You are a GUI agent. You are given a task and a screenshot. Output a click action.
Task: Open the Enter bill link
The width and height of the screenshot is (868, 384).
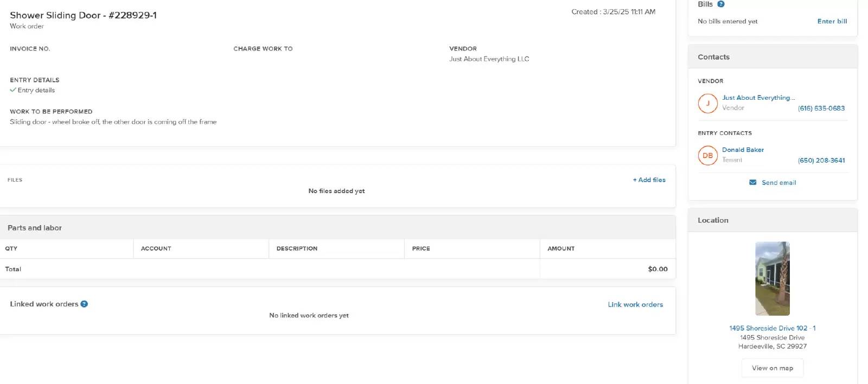pyautogui.click(x=832, y=21)
